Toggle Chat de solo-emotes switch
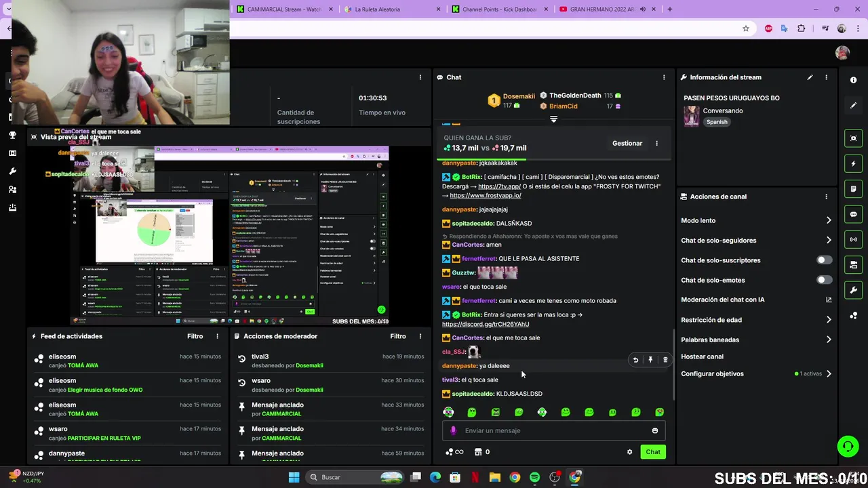Screen dimensions: 868x488 pos(824,280)
